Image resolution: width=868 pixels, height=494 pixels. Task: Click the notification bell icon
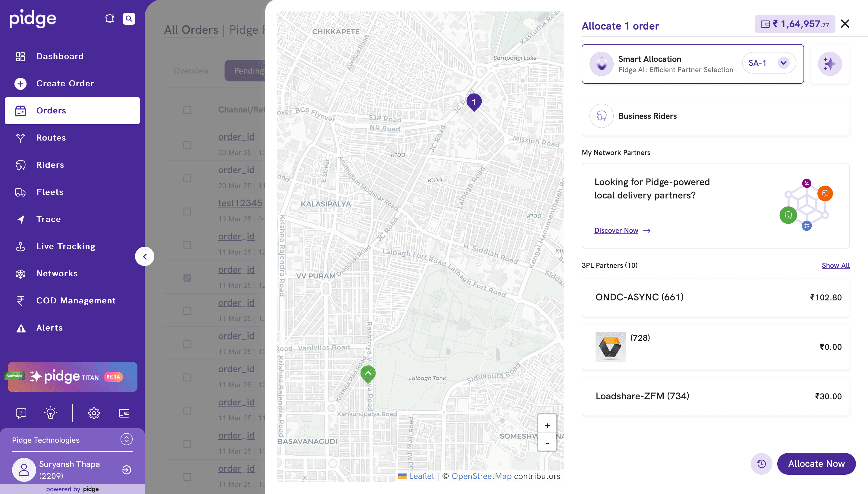[x=109, y=19]
